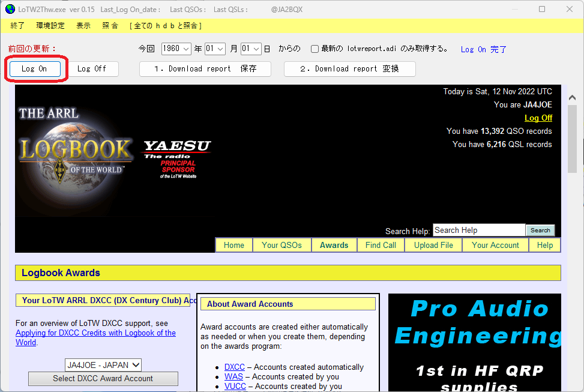Click the LoTW2Thw globe app icon
Viewport: 584px width, 392px height.
click(10, 10)
